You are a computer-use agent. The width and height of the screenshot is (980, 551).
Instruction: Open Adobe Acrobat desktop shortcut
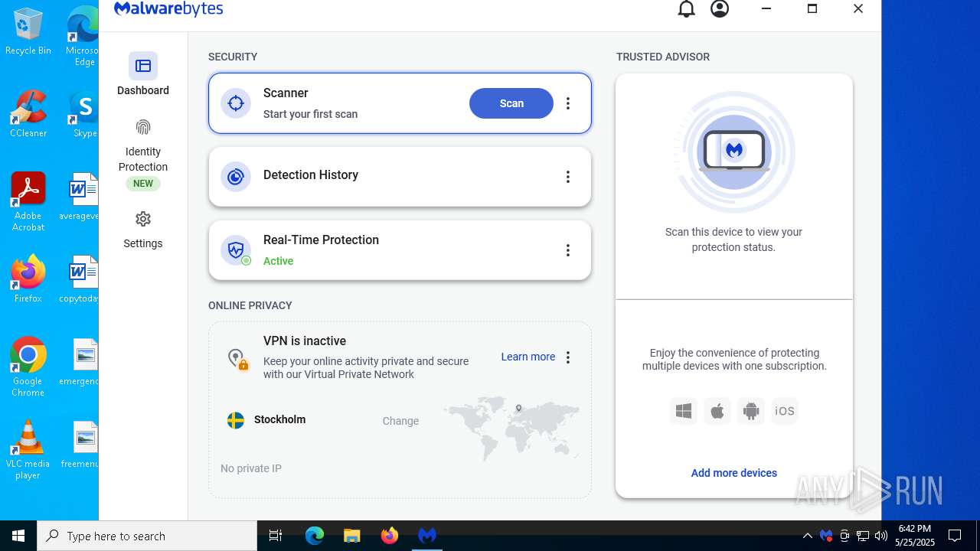point(28,202)
